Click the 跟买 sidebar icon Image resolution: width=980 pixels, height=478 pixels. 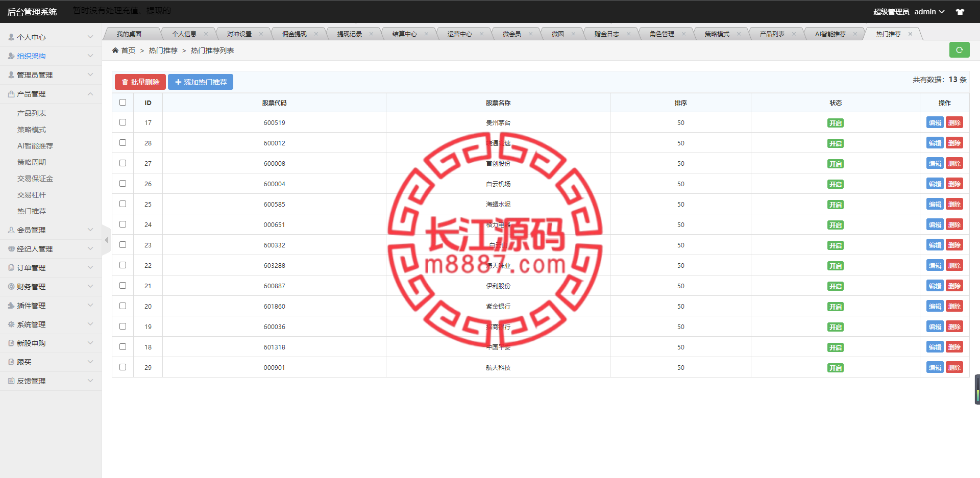pos(11,362)
